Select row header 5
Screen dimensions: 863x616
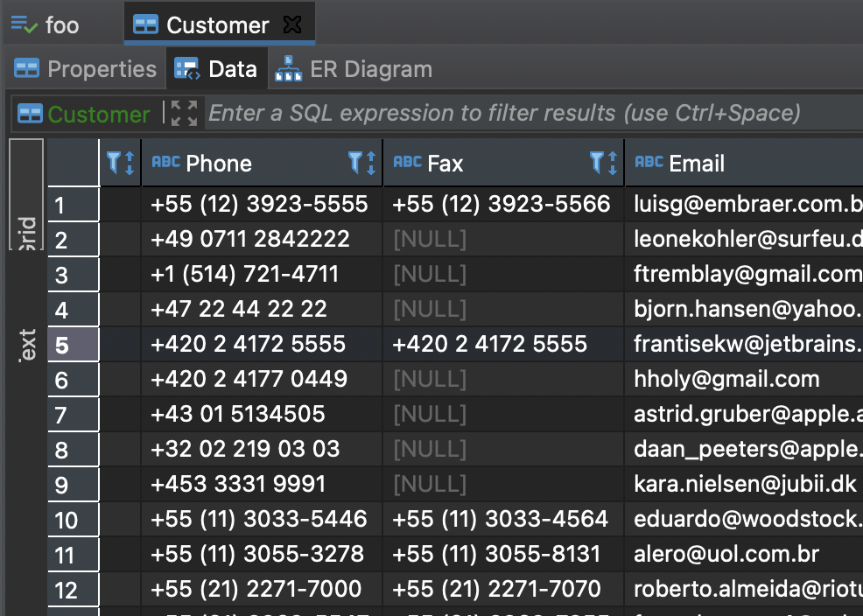pos(74,345)
